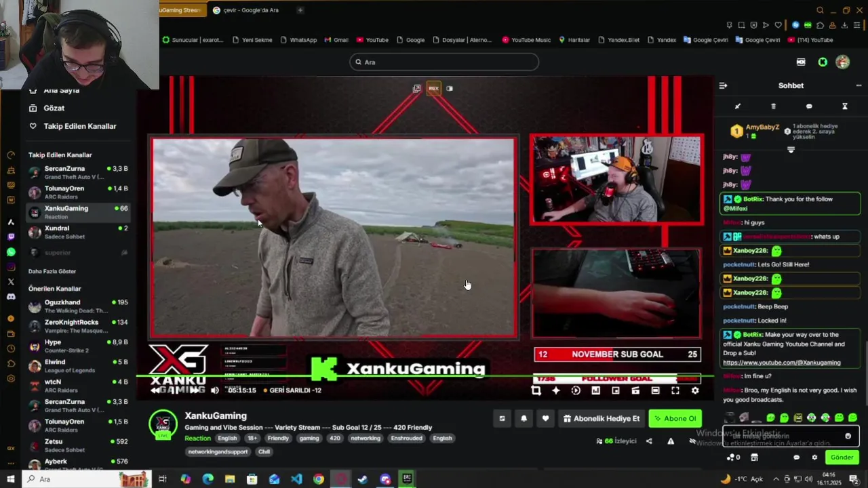Click Abone Ol subscribe button
The image size is (868, 488).
coord(675,418)
